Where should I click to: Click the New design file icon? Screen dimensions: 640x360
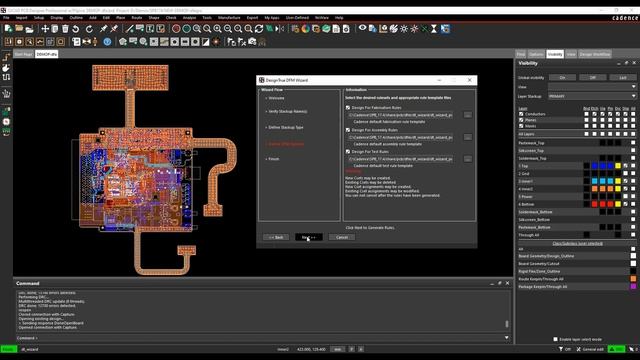click(8, 29)
